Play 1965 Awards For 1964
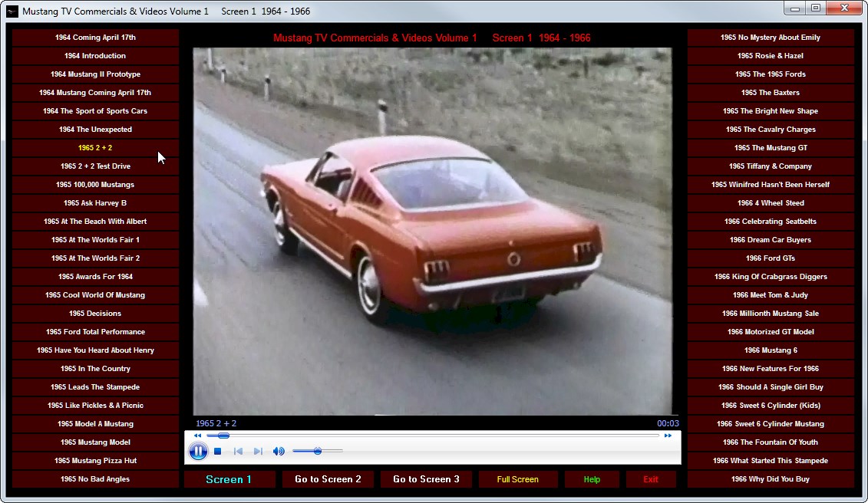This screenshot has height=503, width=868. [x=95, y=276]
